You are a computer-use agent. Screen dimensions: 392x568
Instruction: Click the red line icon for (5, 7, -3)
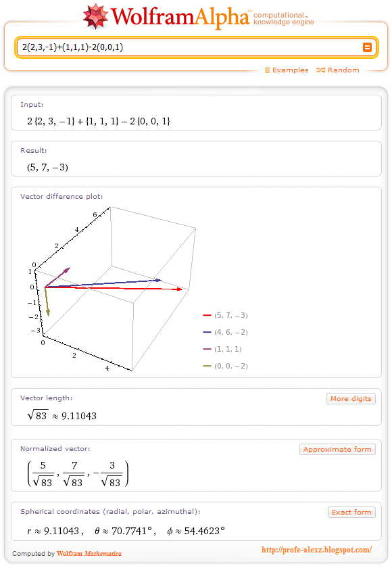coord(205,315)
